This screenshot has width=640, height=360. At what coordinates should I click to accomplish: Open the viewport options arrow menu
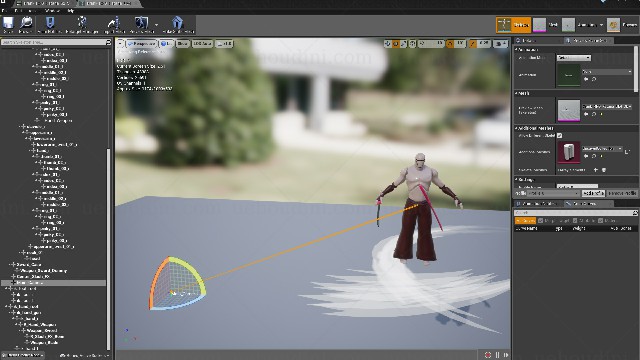[120, 43]
